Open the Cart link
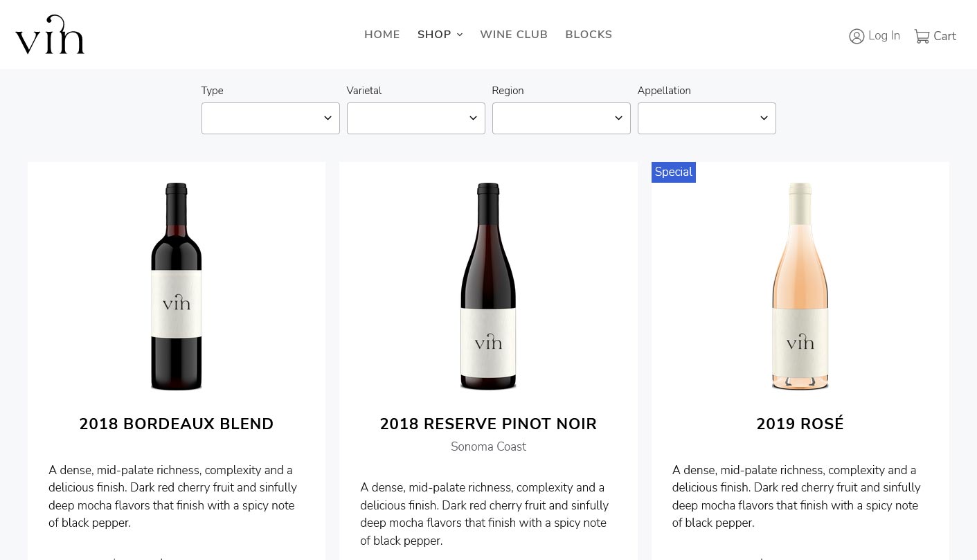The image size is (977, 560). coord(944,36)
